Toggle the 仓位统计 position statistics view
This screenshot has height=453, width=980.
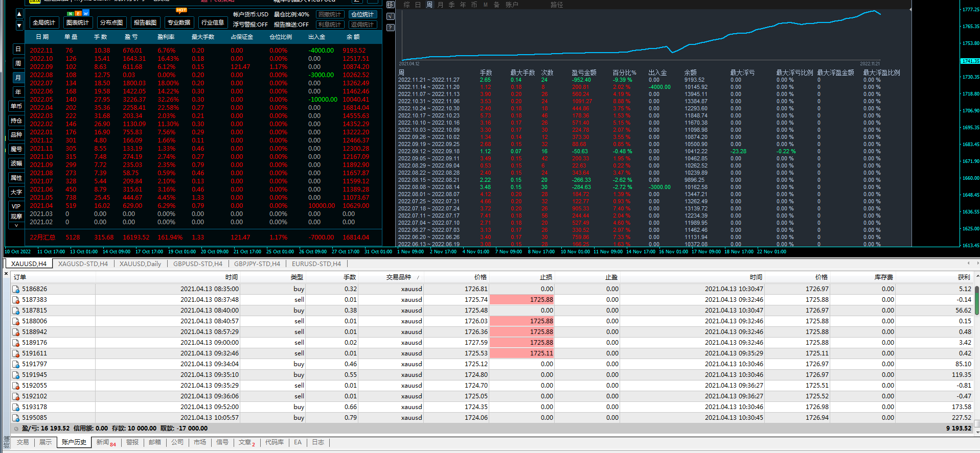coord(362,14)
